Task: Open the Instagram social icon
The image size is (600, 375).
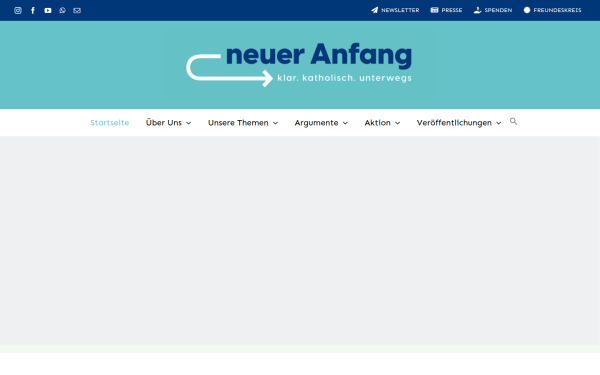Action: (18, 10)
